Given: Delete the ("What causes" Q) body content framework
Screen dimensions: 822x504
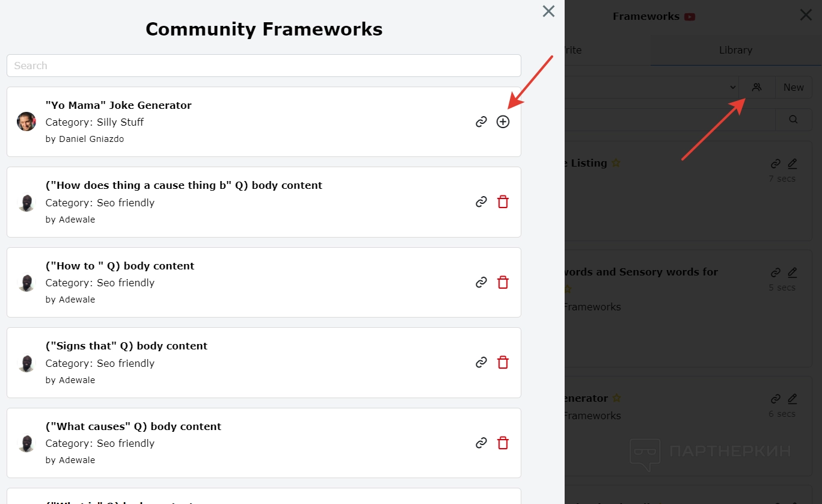Looking at the screenshot, I should 503,443.
